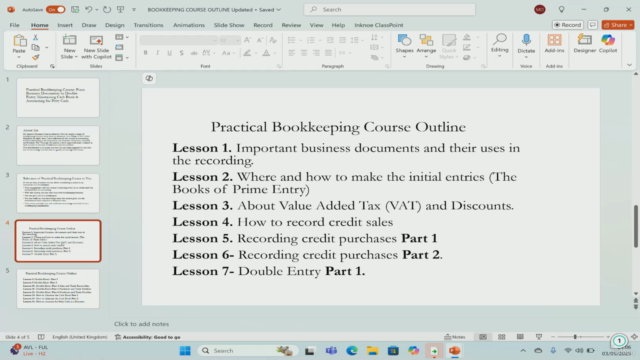The width and height of the screenshot is (640, 360).
Task: Click the Redo arrow
Action: pyautogui.click(x=107, y=9)
